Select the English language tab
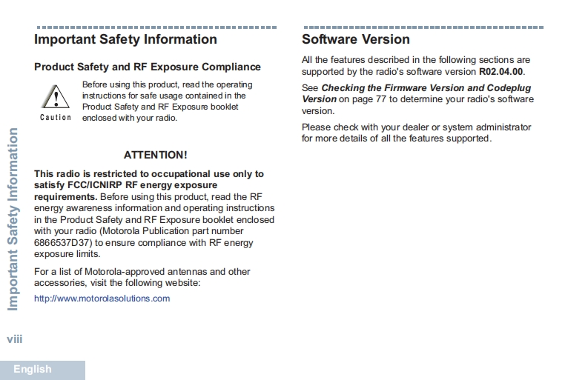 33,369
